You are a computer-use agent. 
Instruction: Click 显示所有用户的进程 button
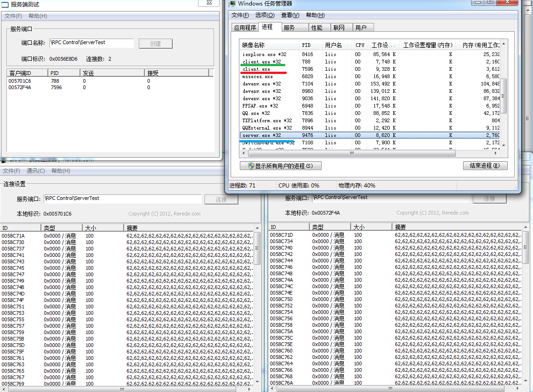tap(280, 166)
